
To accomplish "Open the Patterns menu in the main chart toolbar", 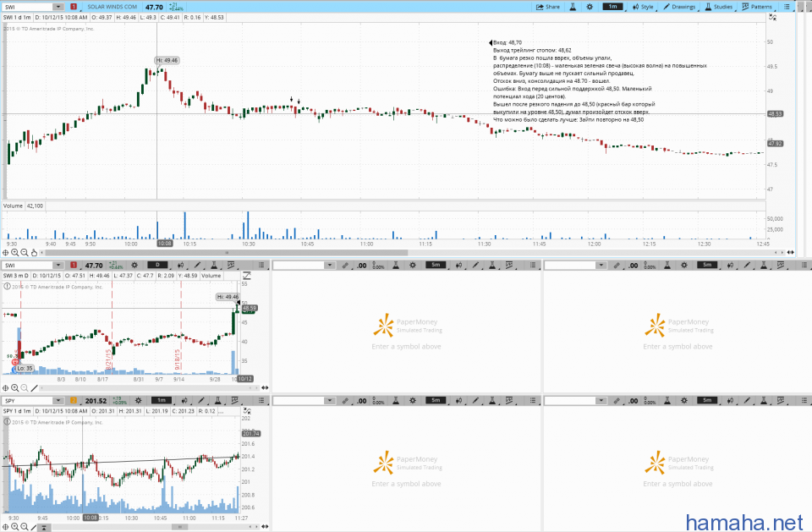I will [757, 7].
